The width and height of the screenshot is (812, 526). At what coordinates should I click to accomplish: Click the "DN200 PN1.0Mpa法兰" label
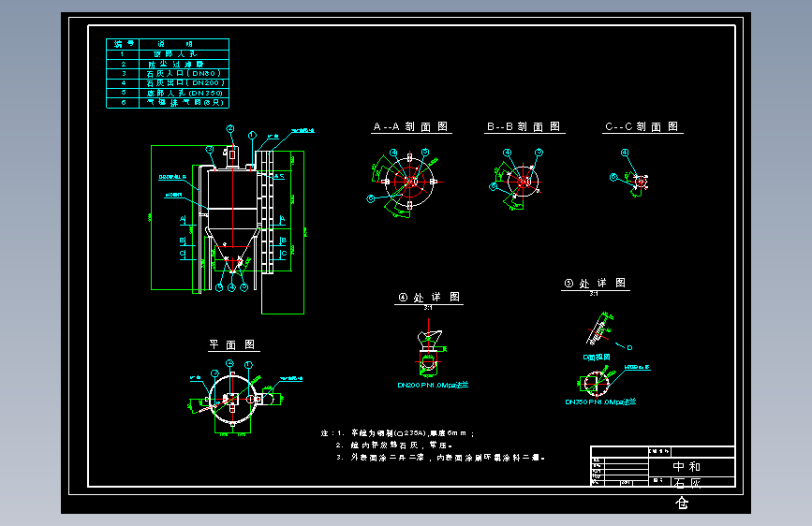pyautogui.click(x=433, y=386)
